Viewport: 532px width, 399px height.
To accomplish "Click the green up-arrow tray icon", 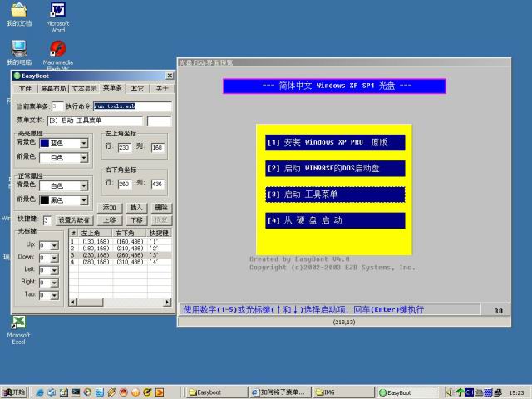I will 460,392.
